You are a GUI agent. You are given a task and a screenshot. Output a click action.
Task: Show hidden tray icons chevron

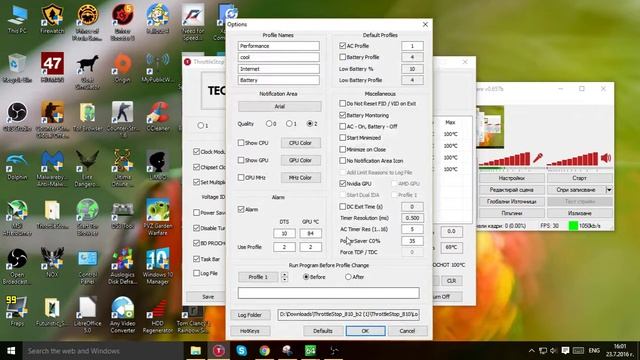(531, 351)
